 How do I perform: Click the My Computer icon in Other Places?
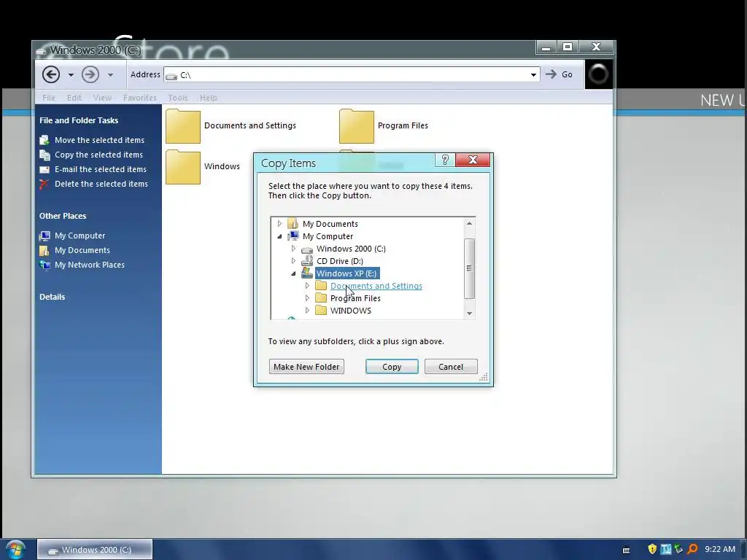click(x=44, y=236)
